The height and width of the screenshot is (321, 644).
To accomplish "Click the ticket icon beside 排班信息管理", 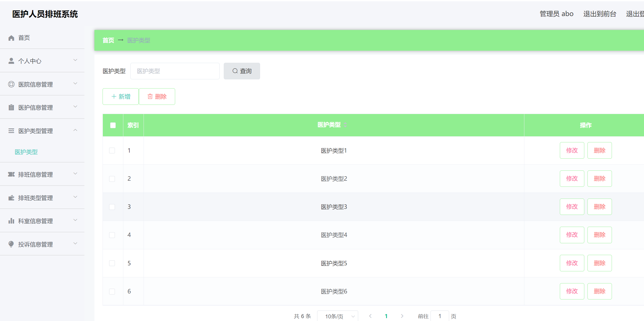I will 11,174.
